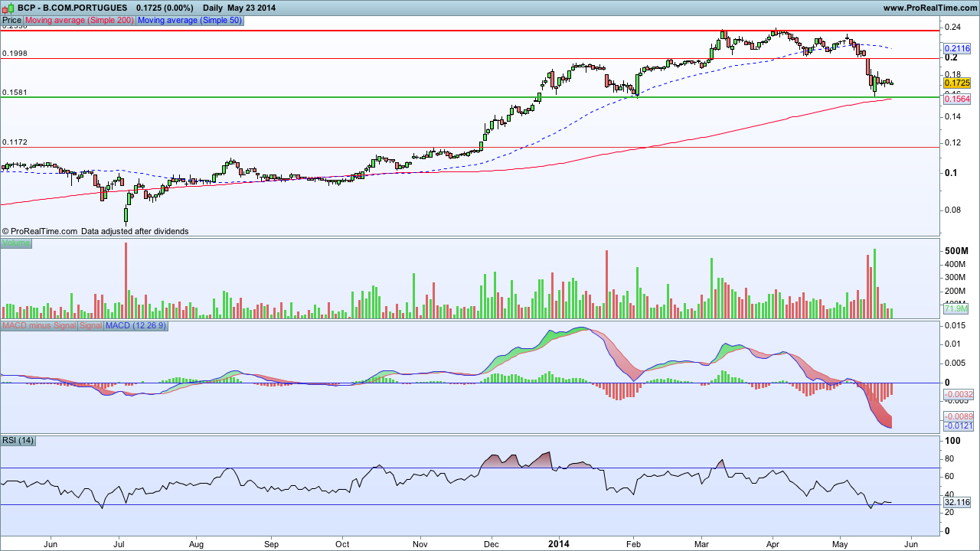Click the Jul label on time axis
980x551 pixels.
(x=119, y=544)
